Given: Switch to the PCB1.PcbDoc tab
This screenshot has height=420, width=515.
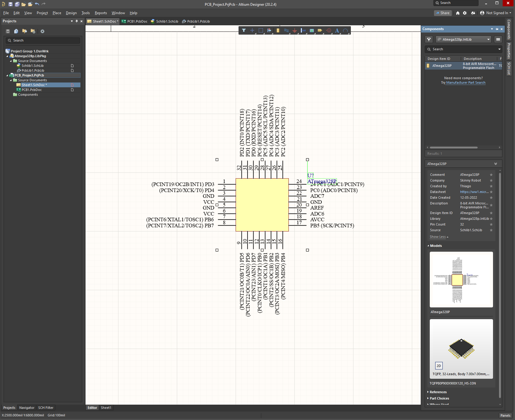Looking at the screenshot, I should 135,21.
